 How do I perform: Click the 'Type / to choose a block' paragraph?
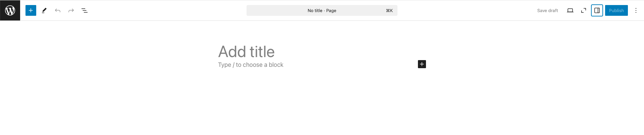[251, 65]
